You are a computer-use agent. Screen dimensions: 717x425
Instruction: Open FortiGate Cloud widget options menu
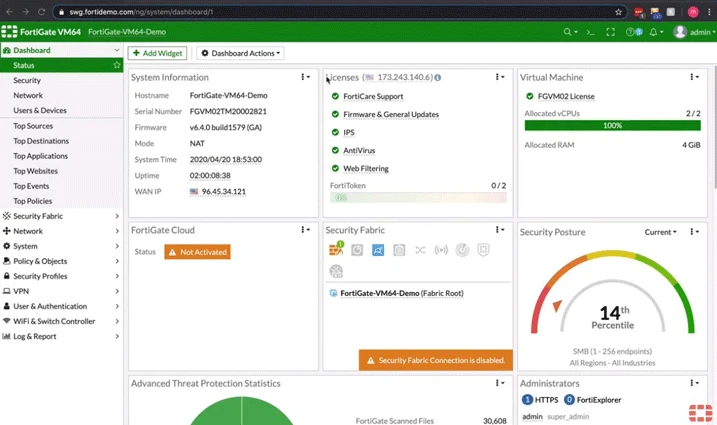pos(305,230)
